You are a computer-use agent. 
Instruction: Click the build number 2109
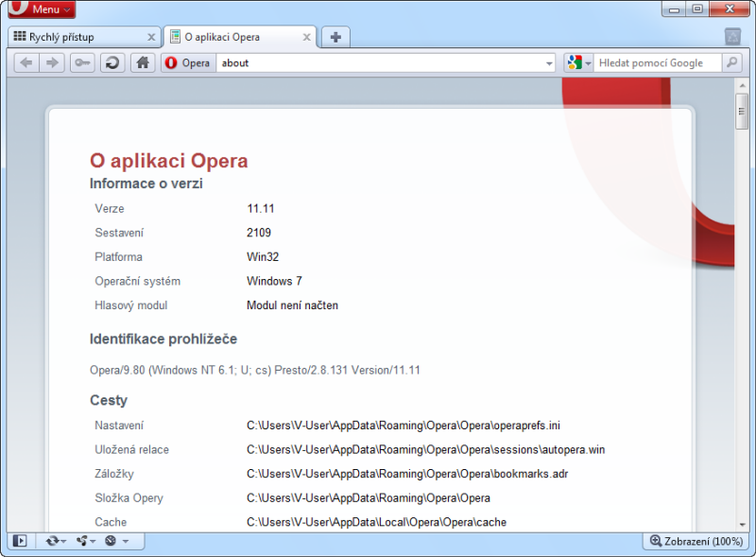pyautogui.click(x=259, y=233)
